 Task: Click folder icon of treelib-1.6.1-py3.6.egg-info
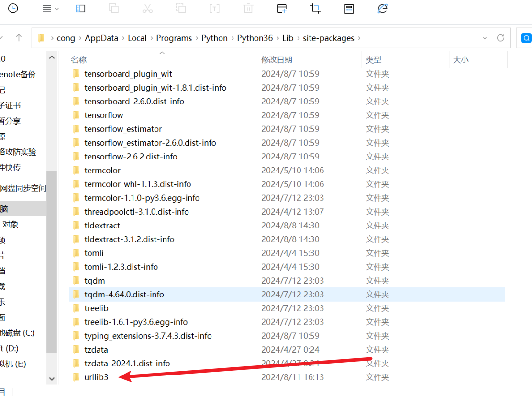click(77, 322)
